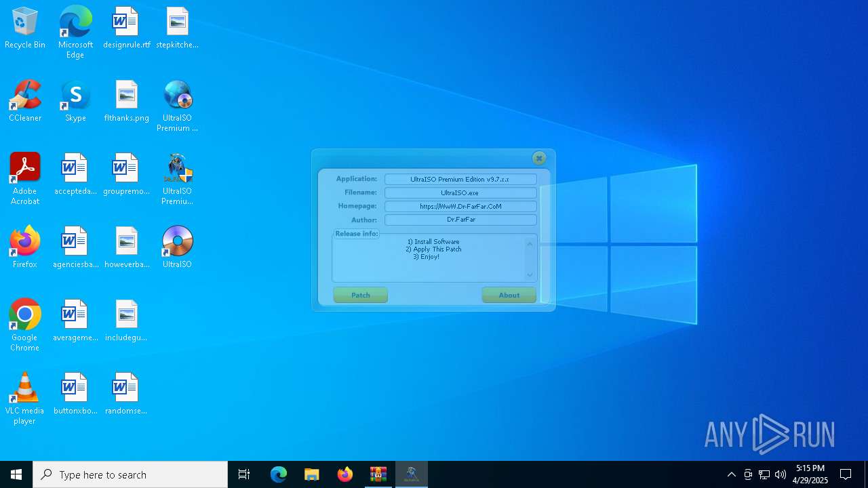Viewport: 868px width, 488px height.
Task: Open the Recycle Bin desktop icon
Action: [25, 28]
